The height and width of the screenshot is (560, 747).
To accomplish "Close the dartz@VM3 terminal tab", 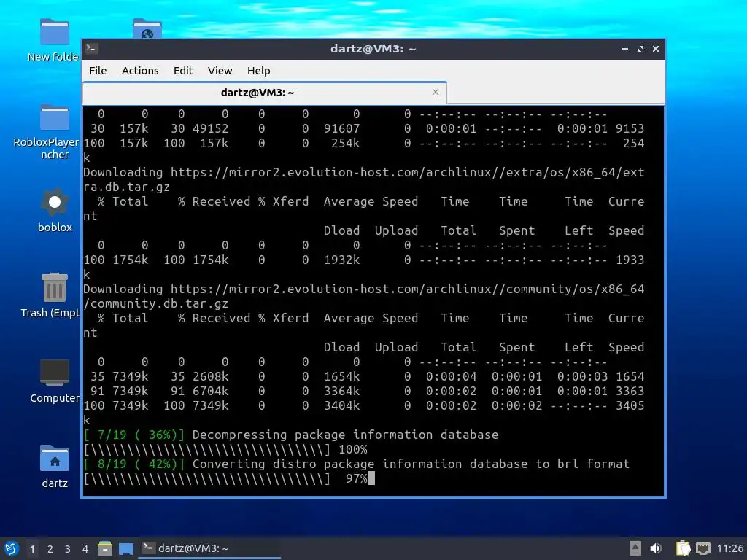I will (x=436, y=92).
